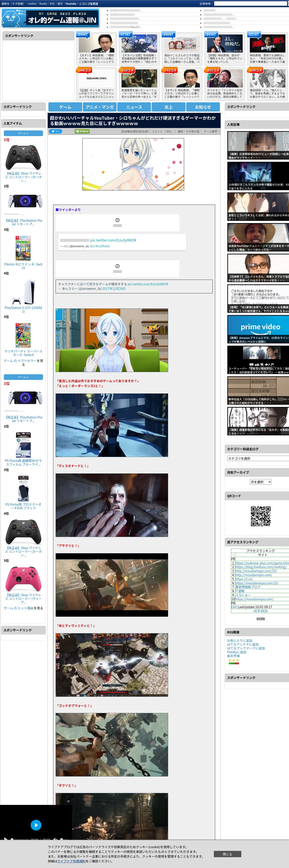The height and width of the screenshot is (868, 289).
Task: Click the ニコニコ生放送 top bar link
Action: point(88,4)
